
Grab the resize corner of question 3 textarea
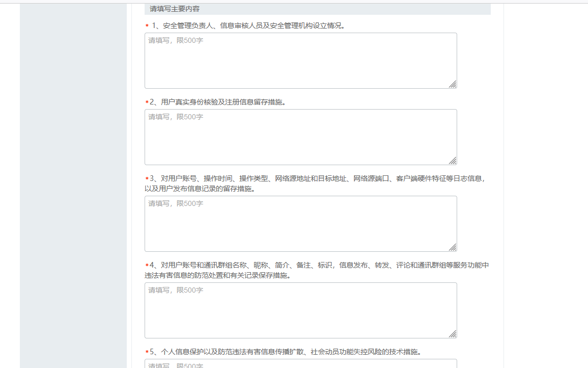tap(453, 248)
